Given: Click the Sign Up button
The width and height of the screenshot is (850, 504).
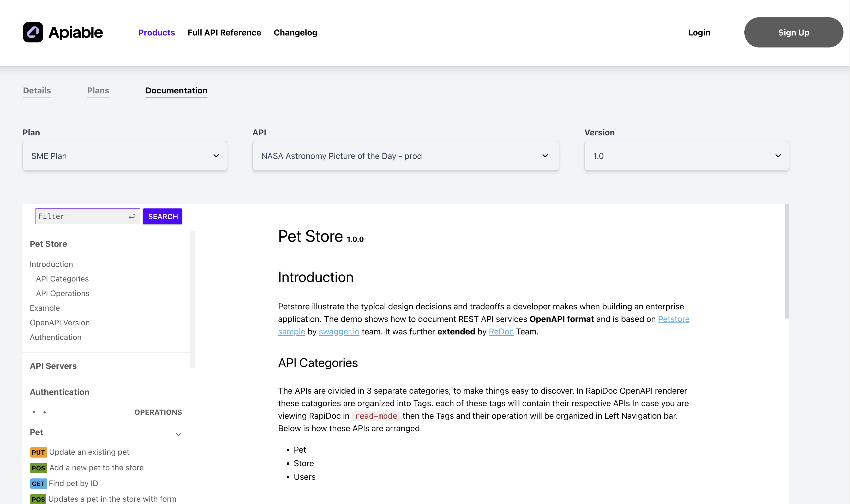Looking at the screenshot, I should click(793, 32).
